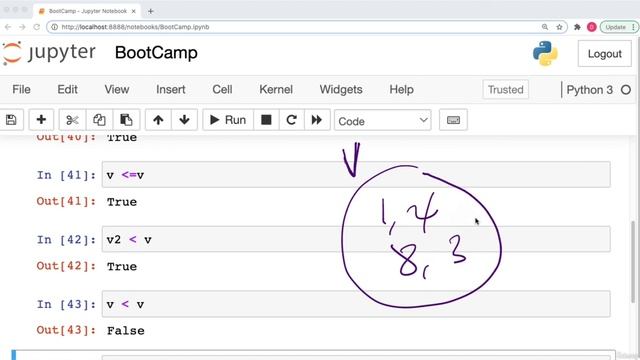Select the BootCamp browser tab
Viewport: 640px width, 360px height.
pos(87,11)
